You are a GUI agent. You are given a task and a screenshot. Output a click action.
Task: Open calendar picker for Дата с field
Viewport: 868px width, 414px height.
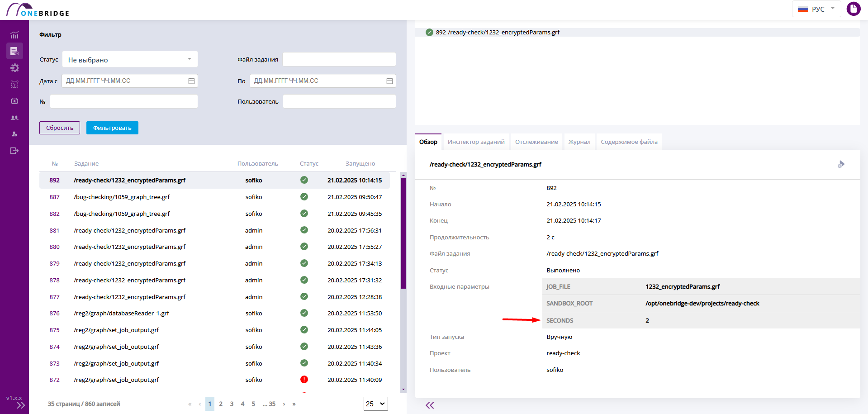coord(191,81)
